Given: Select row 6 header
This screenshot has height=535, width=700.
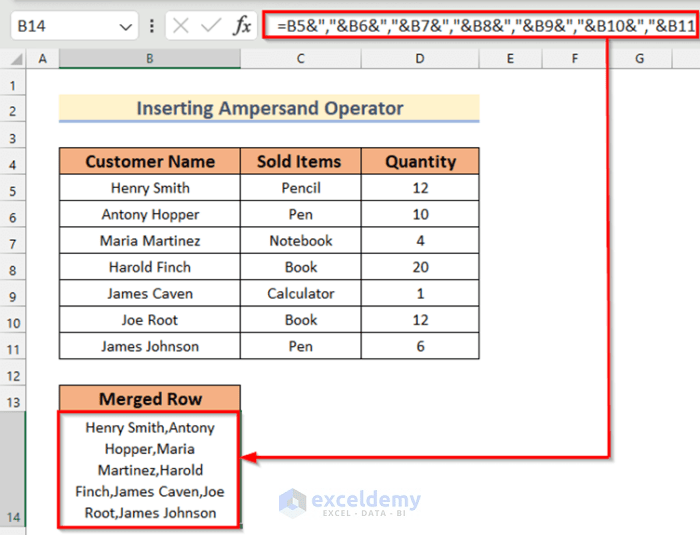Looking at the screenshot, I should (x=12, y=214).
